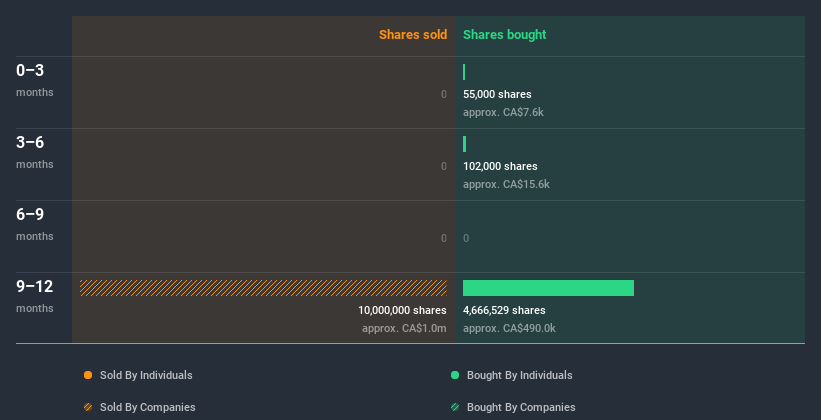
Task: Select the Sold By Individuals legend label
Action: 146,375
